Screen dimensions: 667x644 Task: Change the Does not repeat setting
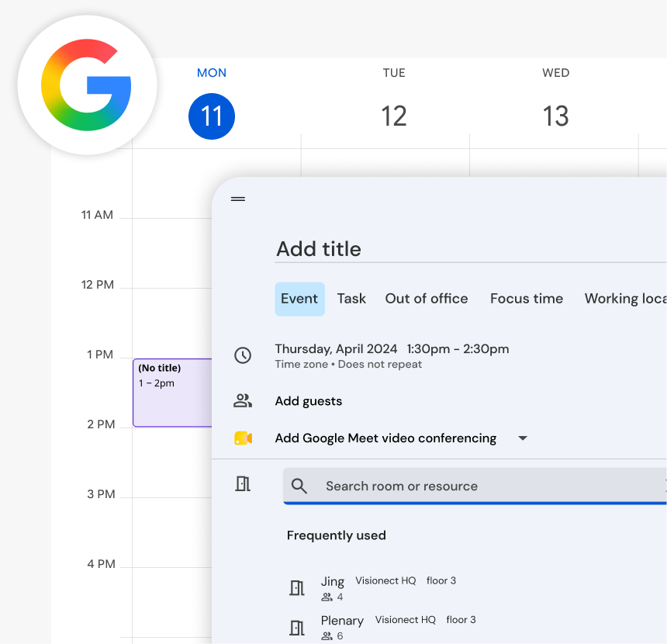tap(380, 365)
